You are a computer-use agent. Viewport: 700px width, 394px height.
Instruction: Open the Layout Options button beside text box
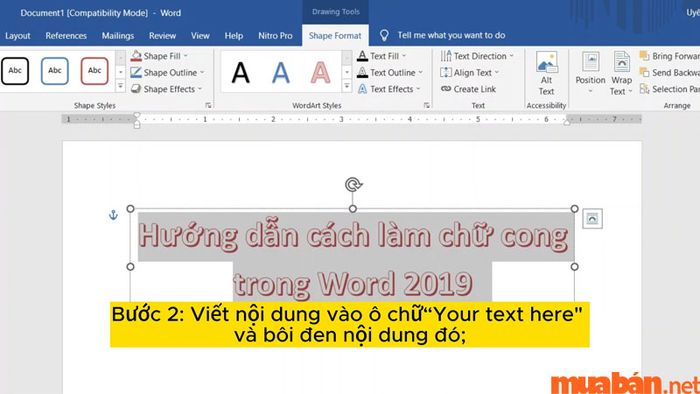pyautogui.click(x=592, y=219)
